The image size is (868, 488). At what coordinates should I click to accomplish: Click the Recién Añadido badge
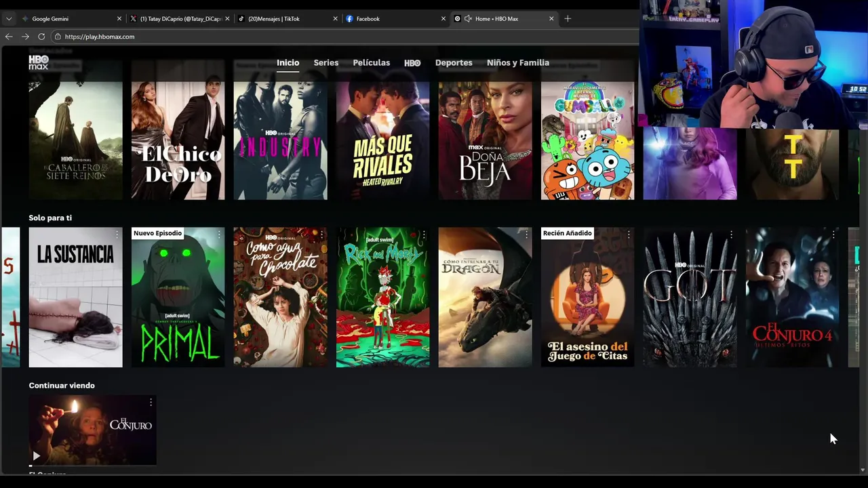pyautogui.click(x=568, y=233)
